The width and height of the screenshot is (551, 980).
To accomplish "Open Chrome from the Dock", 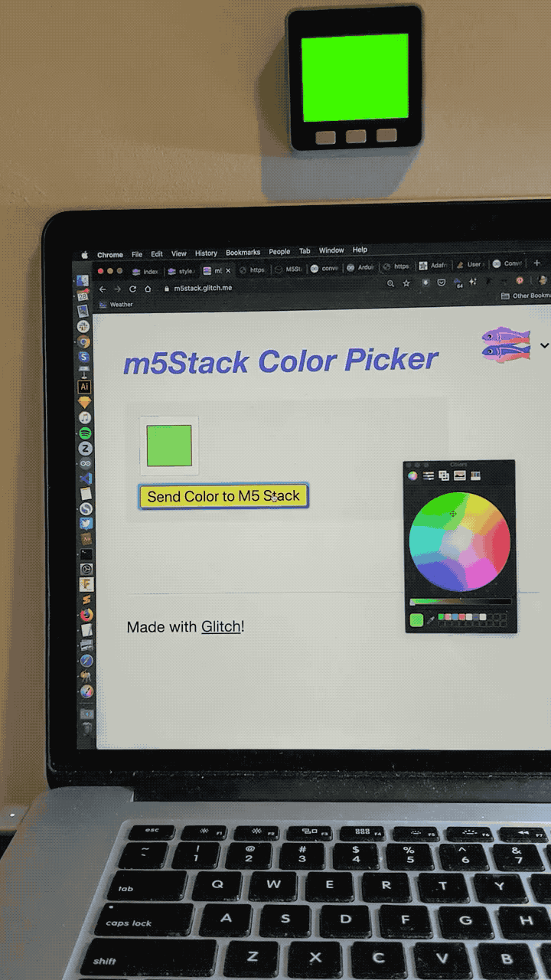I will click(x=84, y=341).
